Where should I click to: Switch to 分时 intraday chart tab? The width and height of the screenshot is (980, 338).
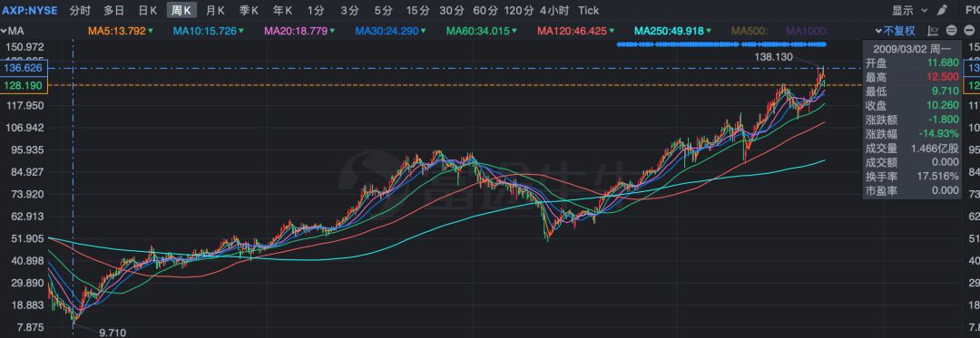(80, 11)
